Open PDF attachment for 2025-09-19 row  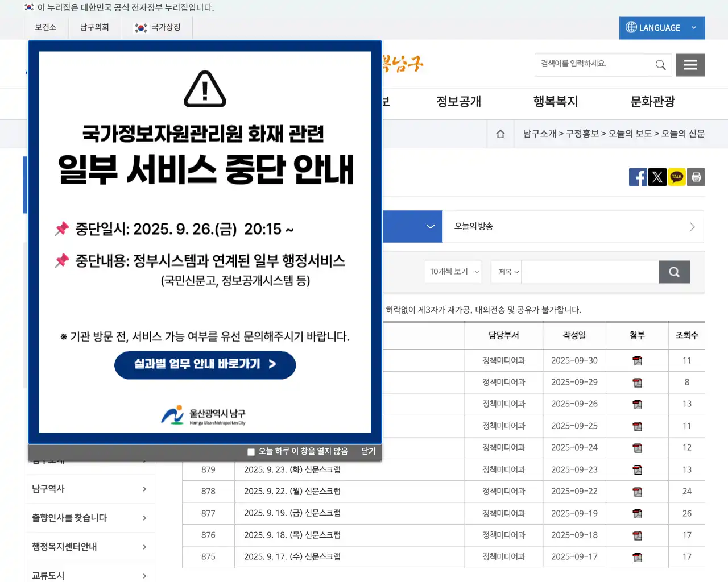point(638,514)
